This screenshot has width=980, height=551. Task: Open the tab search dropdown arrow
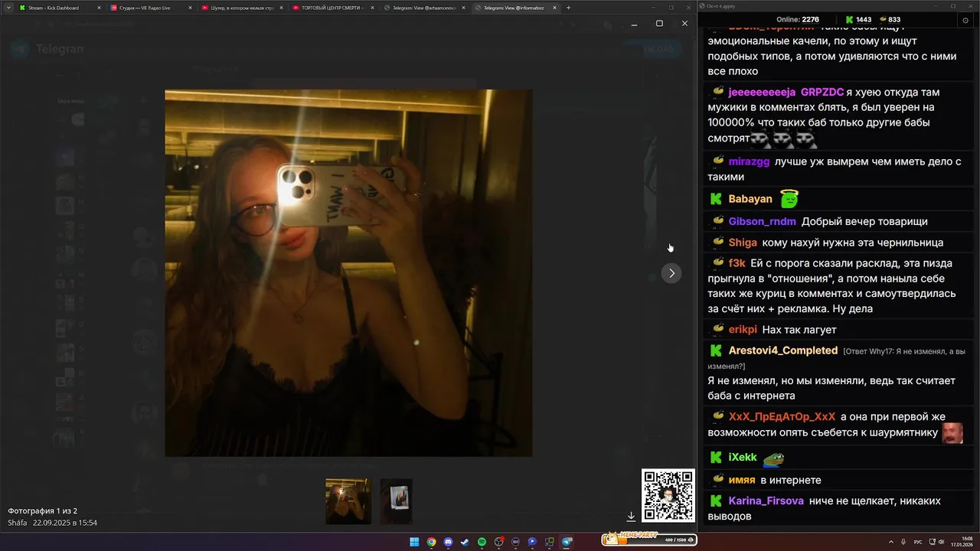point(8,8)
